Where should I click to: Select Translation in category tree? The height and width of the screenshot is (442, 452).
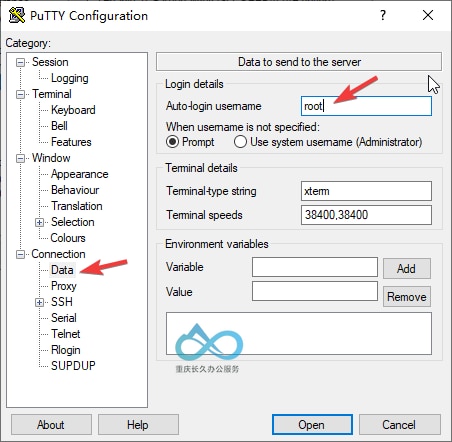tap(77, 206)
